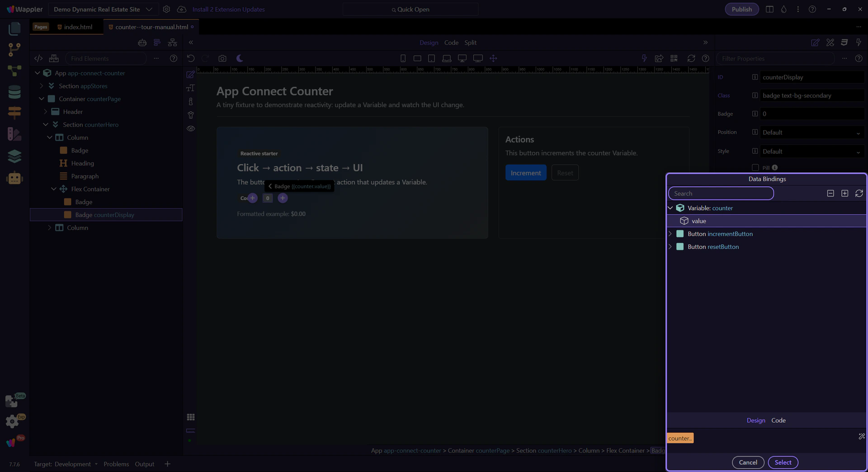Click the Data Bindings search field
Screen dimensions: 868x472
(721, 194)
